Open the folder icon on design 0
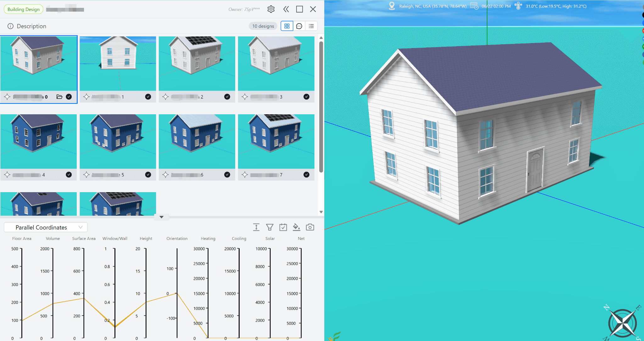644x341 pixels. point(59,97)
